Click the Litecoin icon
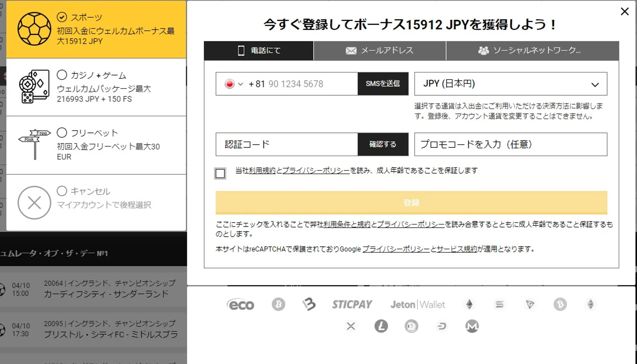The height and width of the screenshot is (364, 637). (381, 326)
